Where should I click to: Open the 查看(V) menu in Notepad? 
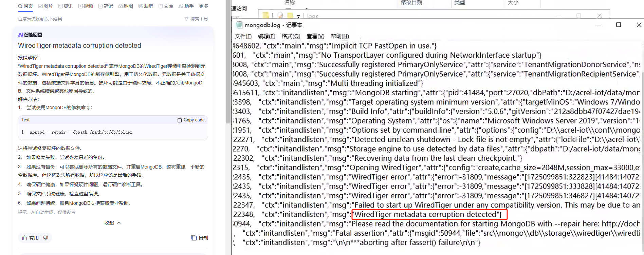click(315, 36)
